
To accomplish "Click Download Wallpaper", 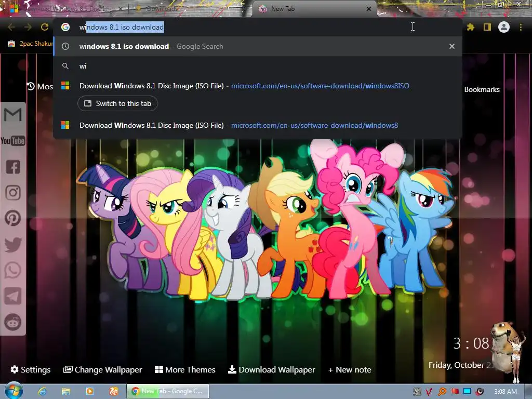I will (x=271, y=369).
